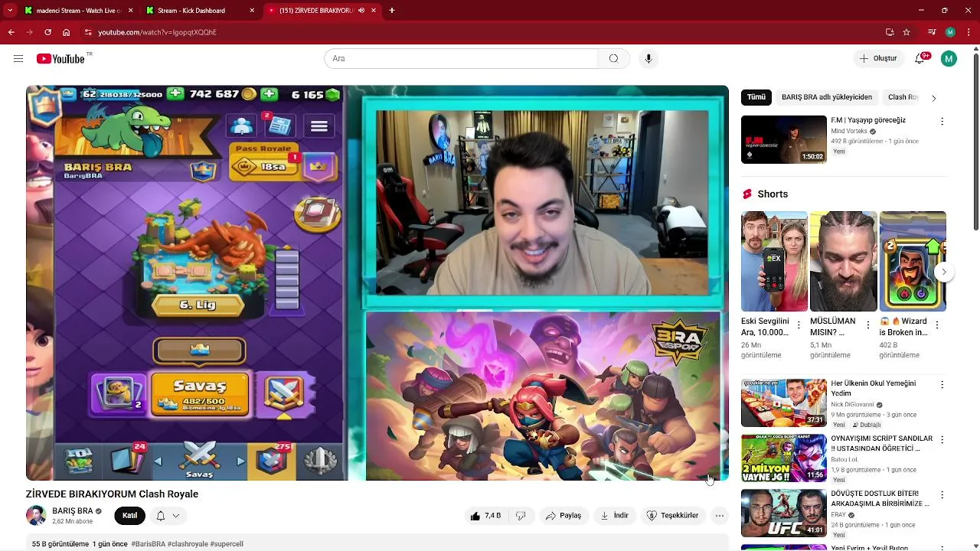Show next filter chips with the arrow
Viewport: 980px width, 551px height.
(933, 98)
